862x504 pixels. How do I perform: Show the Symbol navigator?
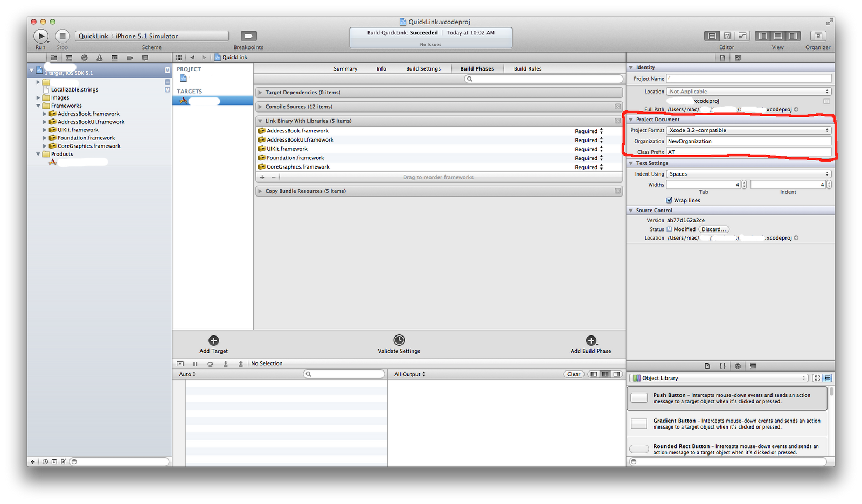[x=69, y=58]
